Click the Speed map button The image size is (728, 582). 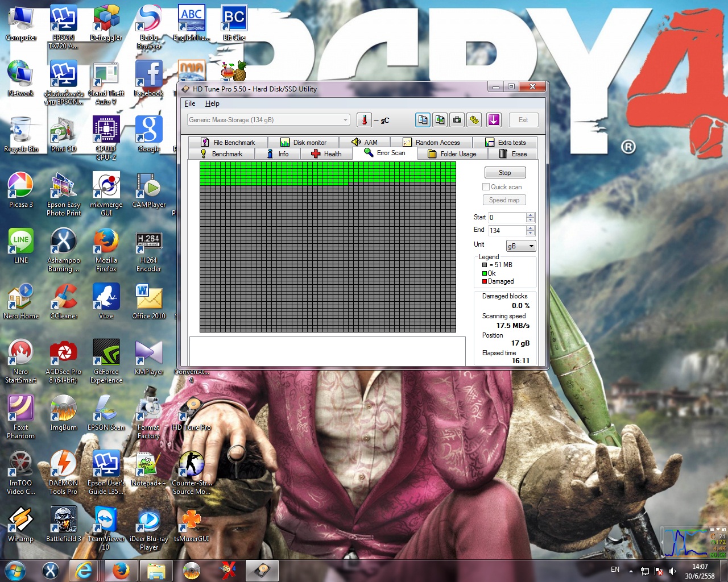pyautogui.click(x=504, y=200)
